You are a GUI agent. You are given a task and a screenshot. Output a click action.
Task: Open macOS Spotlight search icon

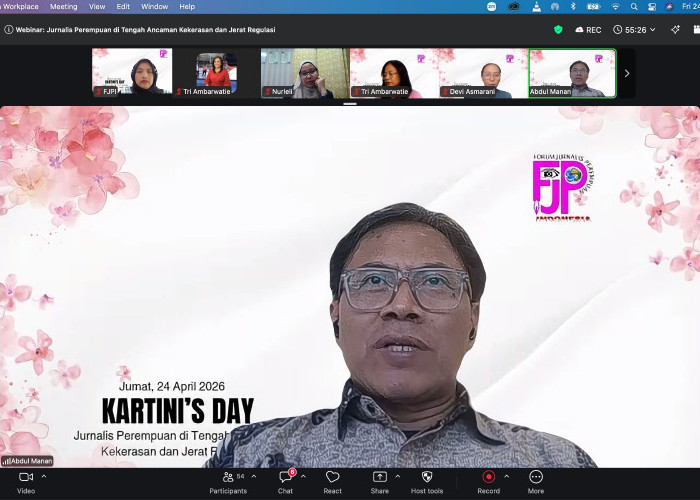coord(634,7)
